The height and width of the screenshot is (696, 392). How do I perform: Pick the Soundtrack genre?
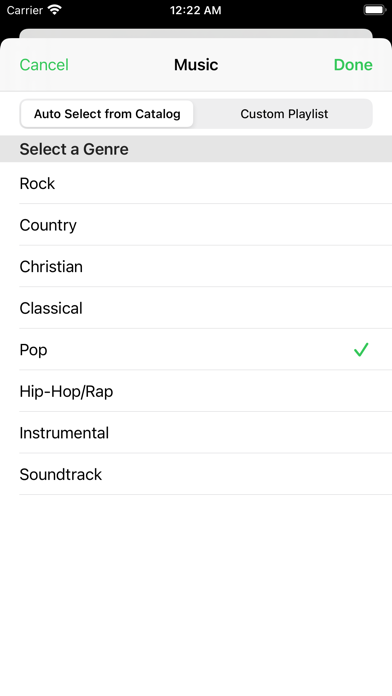point(196,475)
